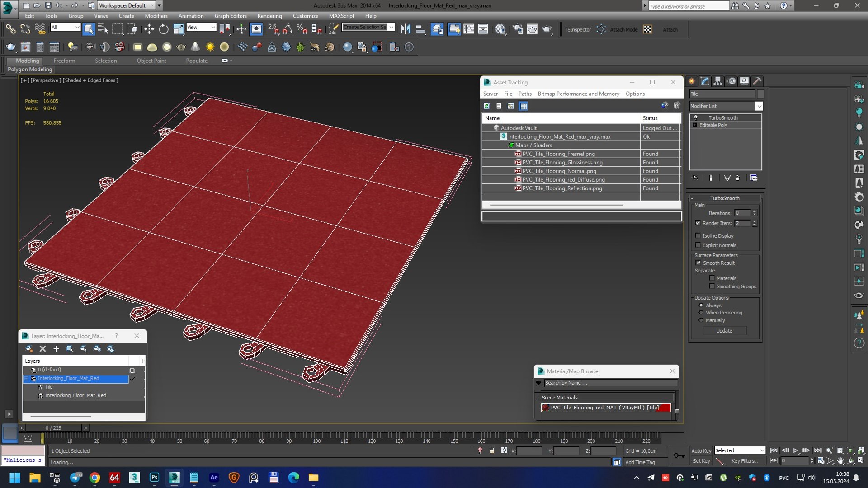The image size is (868, 488).
Task: Select the Rotate transform tool
Action: (x=164, y=29)
